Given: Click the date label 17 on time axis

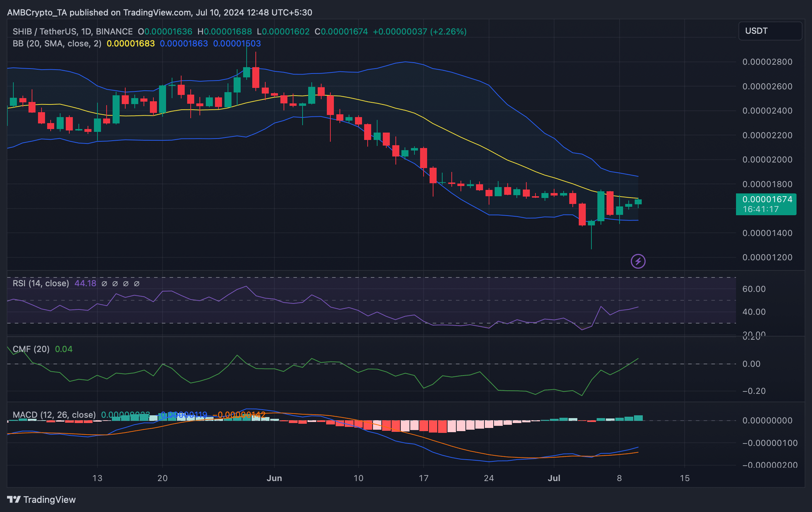Looking at the screenshot, I should (x=424, y=478).
